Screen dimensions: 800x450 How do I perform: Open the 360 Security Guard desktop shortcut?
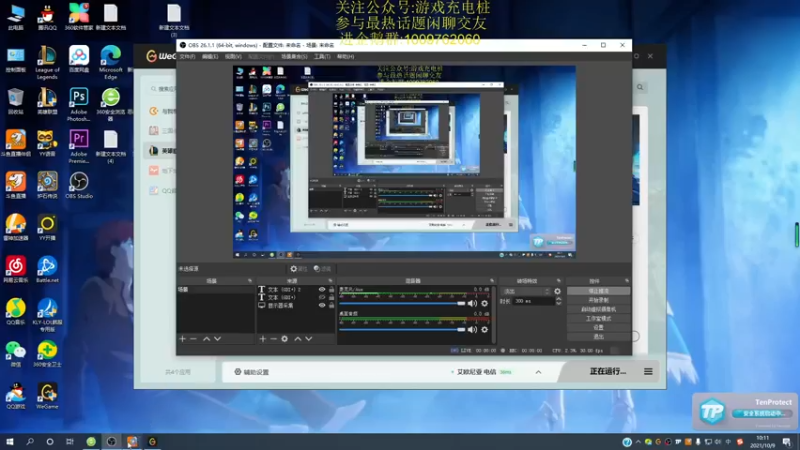click(47, 354)
